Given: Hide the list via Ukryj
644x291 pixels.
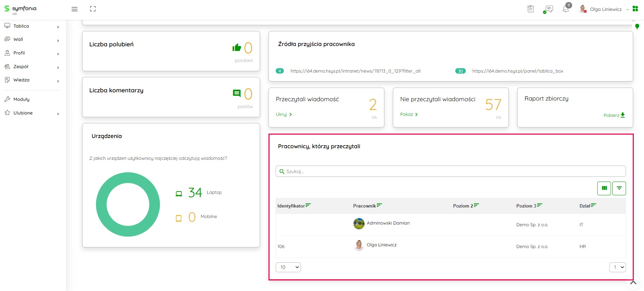Looking at the screenshot, I should click(x=283, y=114).
